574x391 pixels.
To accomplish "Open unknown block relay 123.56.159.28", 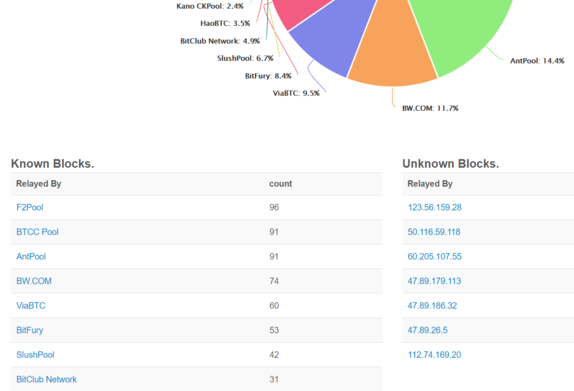I will pyautogui.click(x=435, y=207).
